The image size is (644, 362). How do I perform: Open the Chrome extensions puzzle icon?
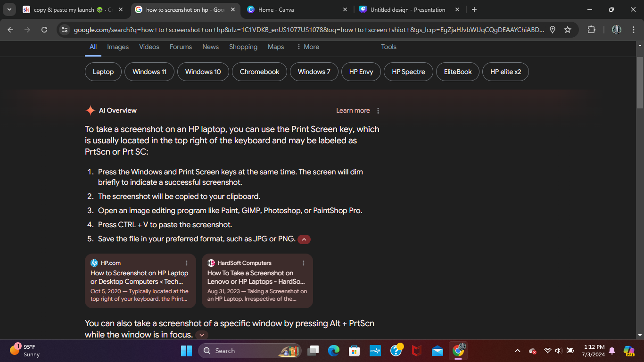pos(591,30)
